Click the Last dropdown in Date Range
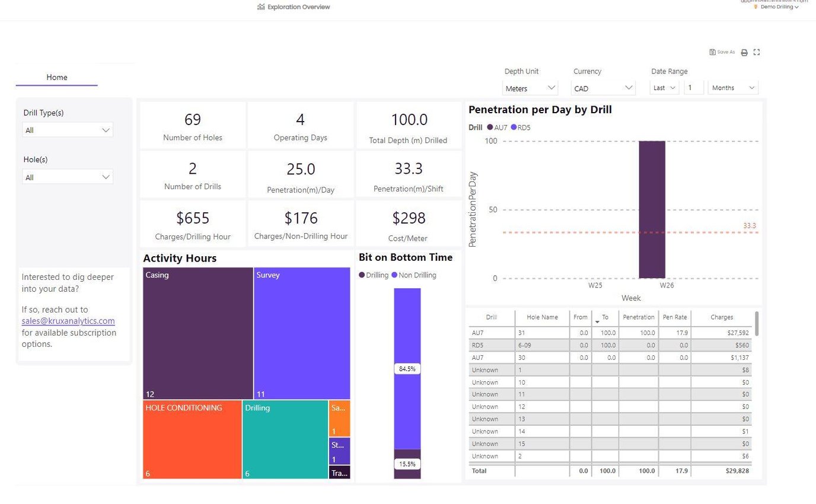This screenshot has height=504, width=816. (x=664, y=87)
